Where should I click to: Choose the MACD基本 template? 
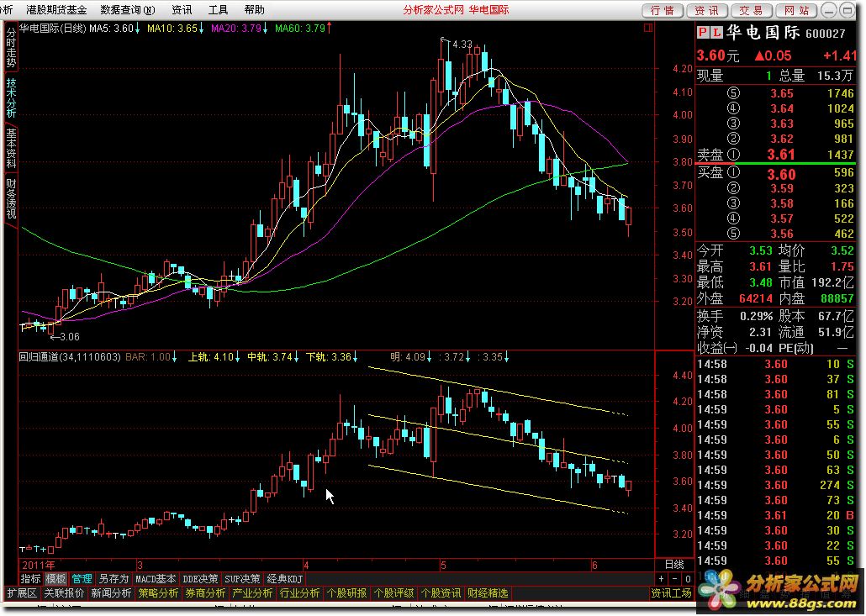[x=156, y=579]
